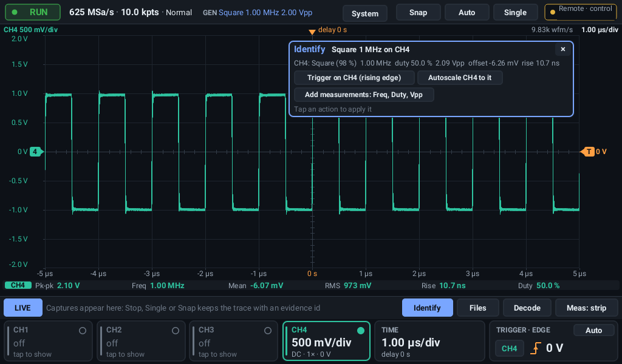Open CH4 500 mV/div scale settings
Screen dimensions: 622x364
pos(321,342)
